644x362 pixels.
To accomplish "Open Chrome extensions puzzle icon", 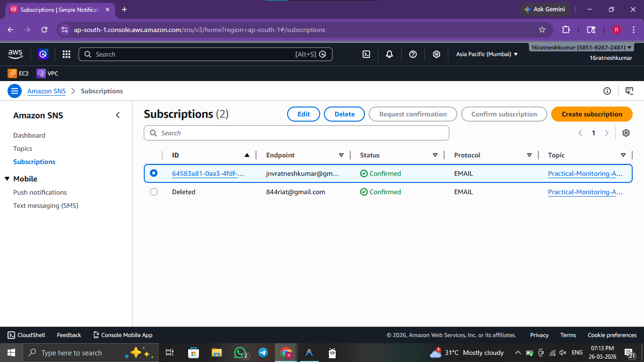I will click(x=566, y=30).
